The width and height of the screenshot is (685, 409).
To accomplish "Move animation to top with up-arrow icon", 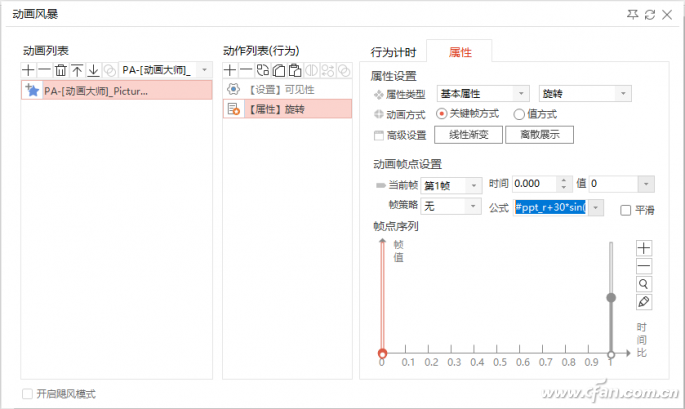I will pos(77,70).
